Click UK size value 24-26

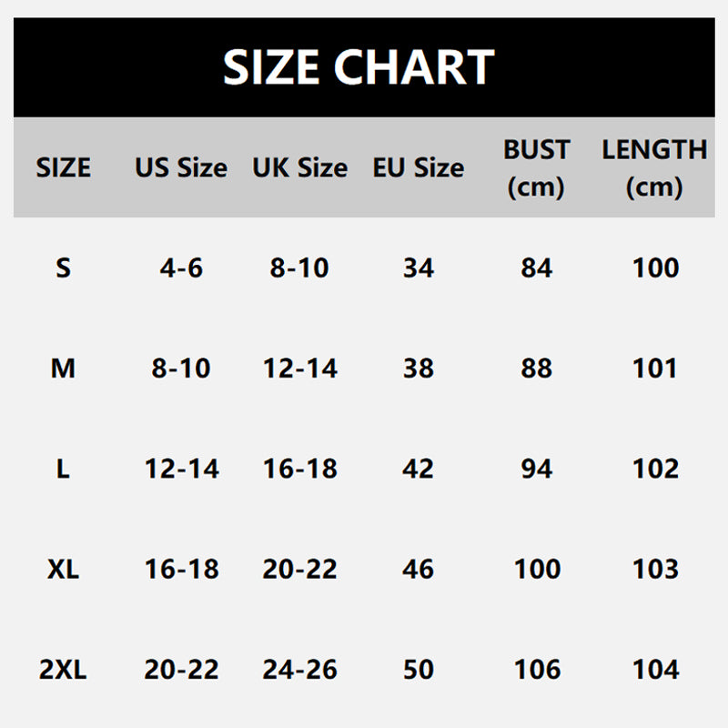tap(299, 670)
